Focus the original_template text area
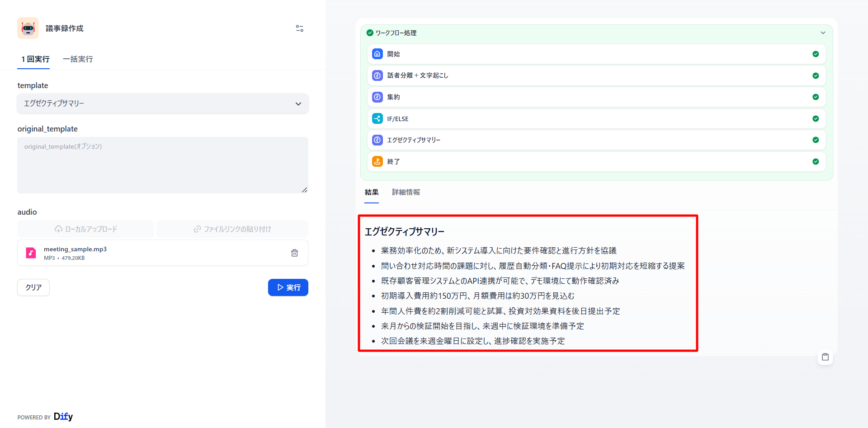The height and width of the screenshot is (428, 868). tap(163, 165)
